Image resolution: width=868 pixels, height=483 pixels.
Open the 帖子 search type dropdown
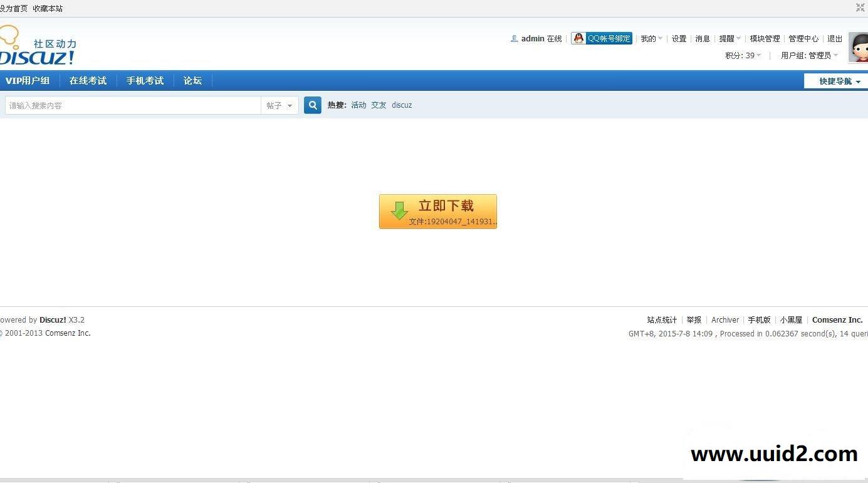(x=280, y=105)
